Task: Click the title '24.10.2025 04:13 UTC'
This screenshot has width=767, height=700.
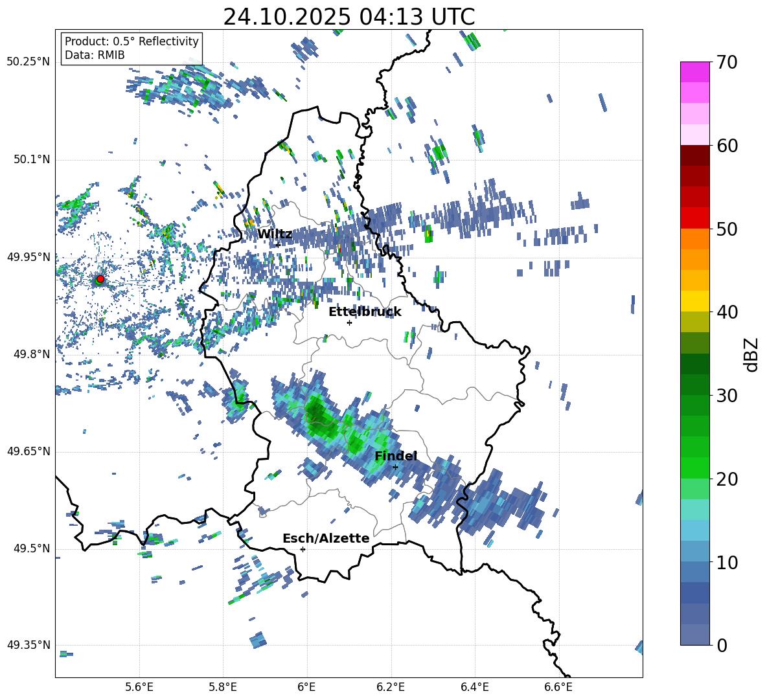Action: click(349, 17)
